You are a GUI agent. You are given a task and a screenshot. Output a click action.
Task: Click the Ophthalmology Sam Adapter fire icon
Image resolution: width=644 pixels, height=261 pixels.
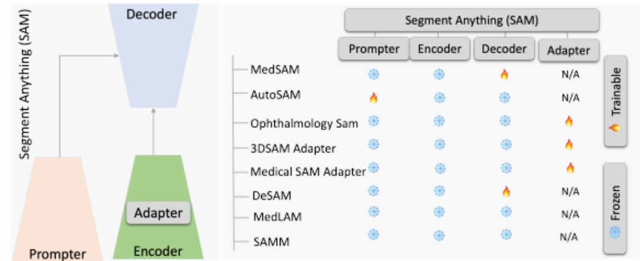point(569,121)
